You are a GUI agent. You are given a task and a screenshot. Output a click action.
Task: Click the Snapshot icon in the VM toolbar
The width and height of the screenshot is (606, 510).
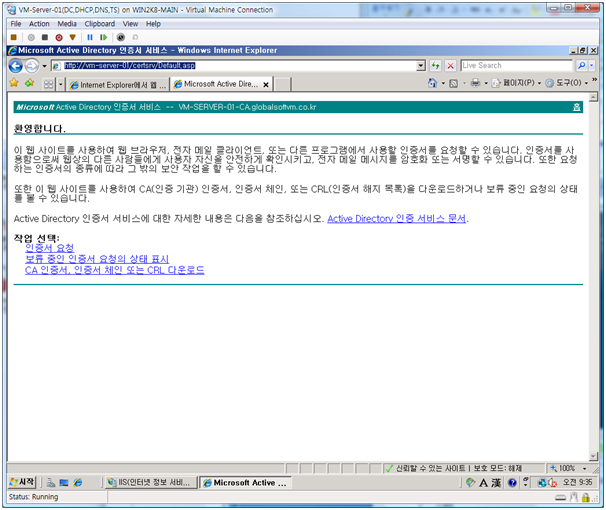[121, 37]
